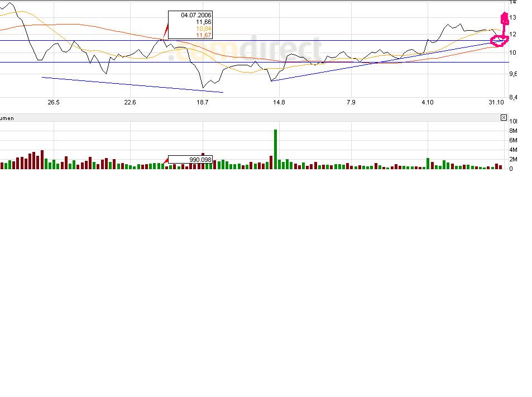Select the descending blue trendline below the price curve
This screenshot has width=532, height=397.
tap(132, 85)
